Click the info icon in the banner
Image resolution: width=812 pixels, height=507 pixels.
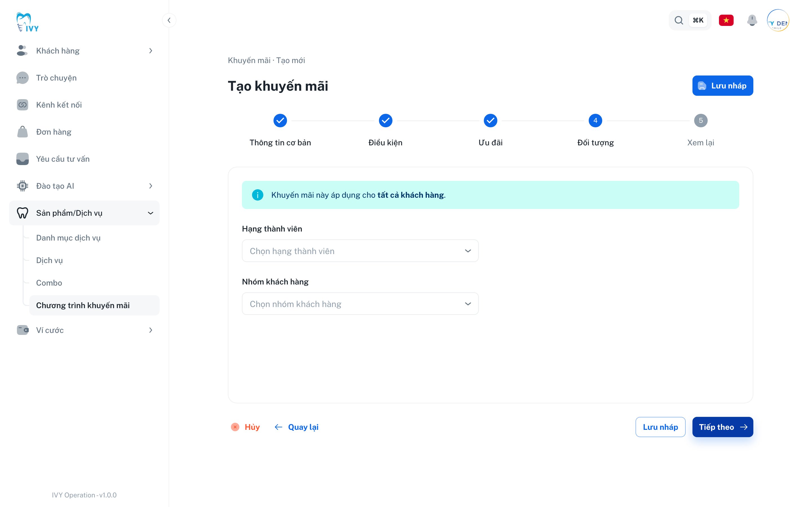257,195
